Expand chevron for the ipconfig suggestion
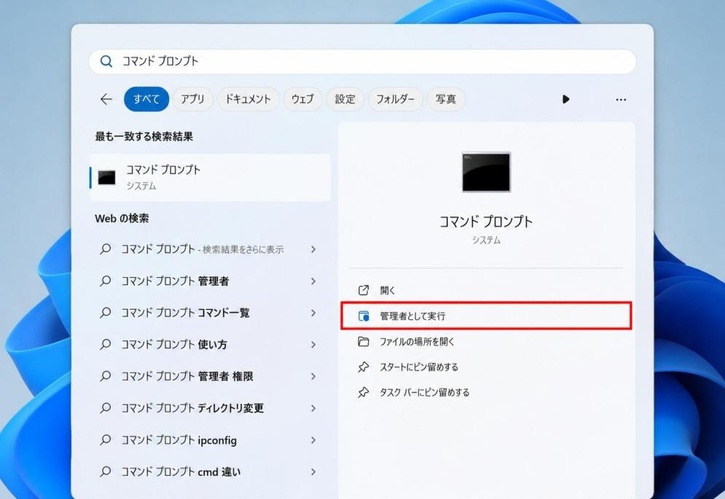The image size is (725, 499). point(313,440)
